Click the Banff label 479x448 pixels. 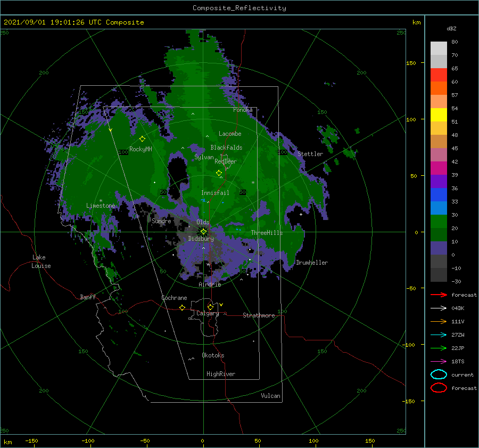pos(88,297)
